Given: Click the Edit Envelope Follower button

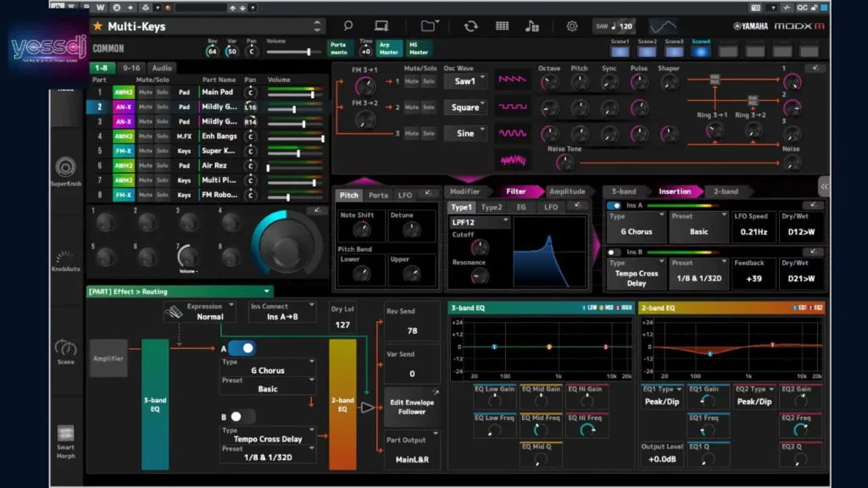Looking at the screenshot, I should tap(412, 407).
